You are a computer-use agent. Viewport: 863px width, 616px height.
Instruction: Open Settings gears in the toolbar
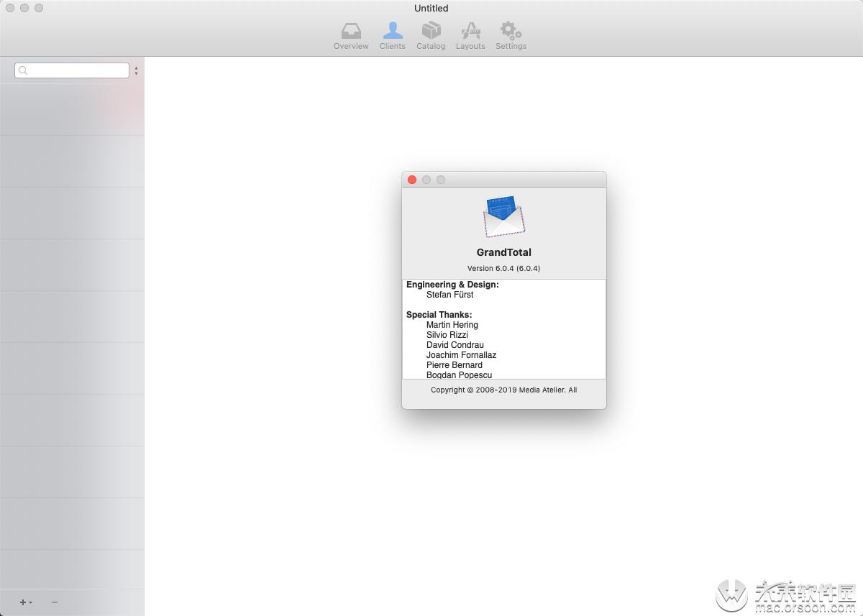point(511,31)
